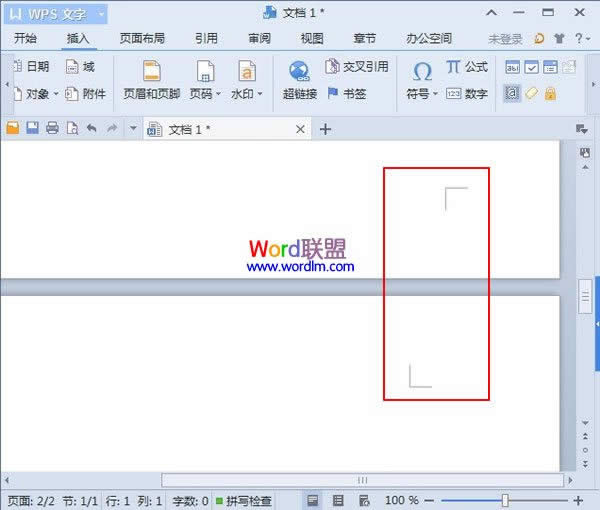
Task: Select the 文档 1 document tab
Action: [x=226, y=129]
